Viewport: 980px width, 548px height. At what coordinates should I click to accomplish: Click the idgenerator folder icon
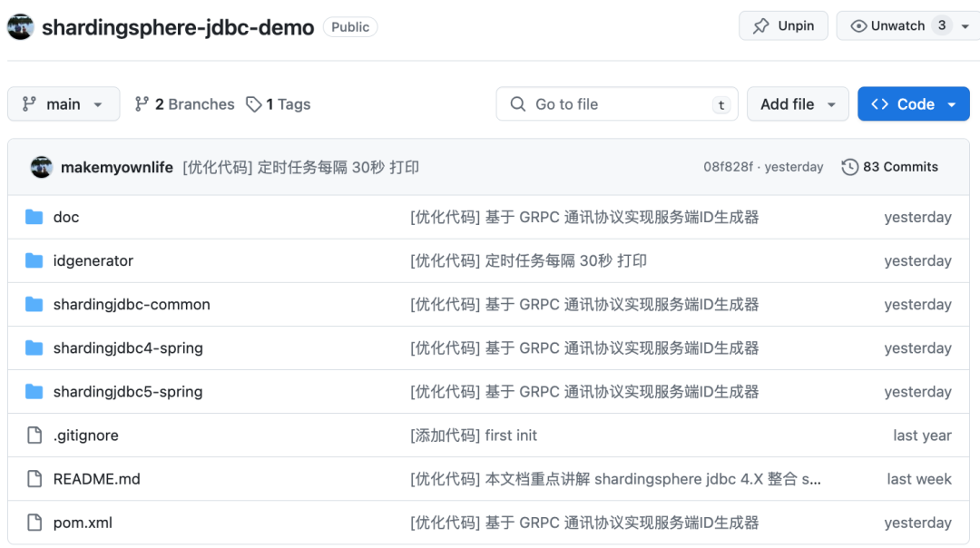tap(34, 260)
